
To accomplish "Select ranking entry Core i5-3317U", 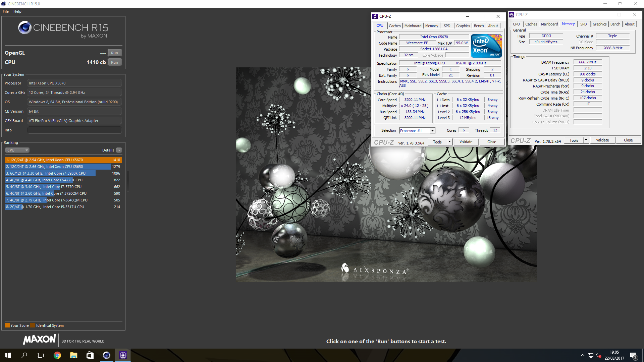I will 63,207.
